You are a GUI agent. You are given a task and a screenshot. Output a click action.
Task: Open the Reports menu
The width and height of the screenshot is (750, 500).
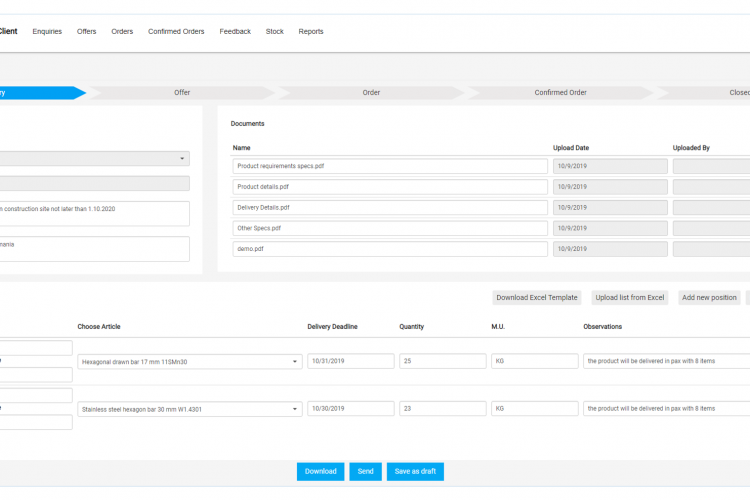click(x=311, y=31)
